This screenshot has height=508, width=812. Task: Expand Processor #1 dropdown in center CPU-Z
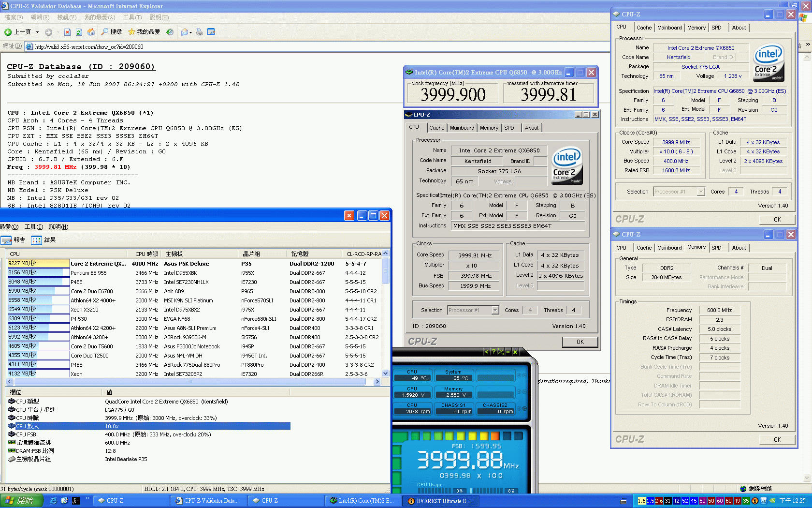(x=495, y=310)
